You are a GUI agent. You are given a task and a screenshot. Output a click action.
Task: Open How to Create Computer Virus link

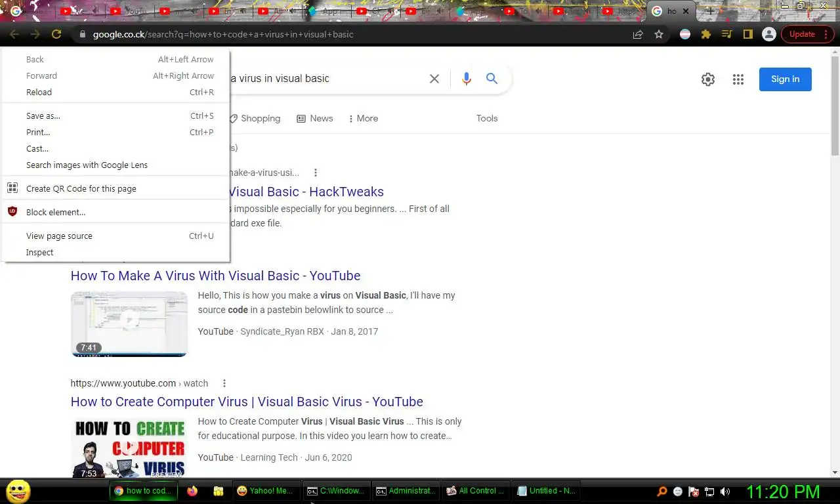pyautogui.click(x=247, y=402)
